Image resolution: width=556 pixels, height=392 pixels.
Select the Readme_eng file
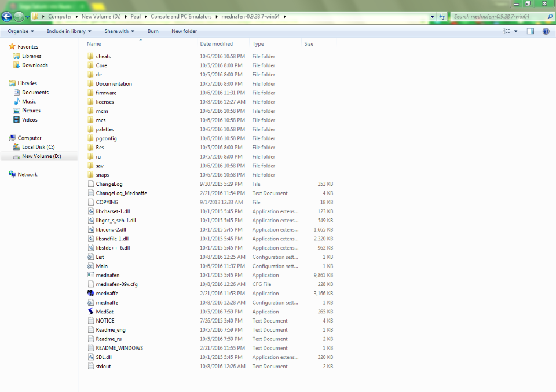pyautogui.click(x=111, y=330)
